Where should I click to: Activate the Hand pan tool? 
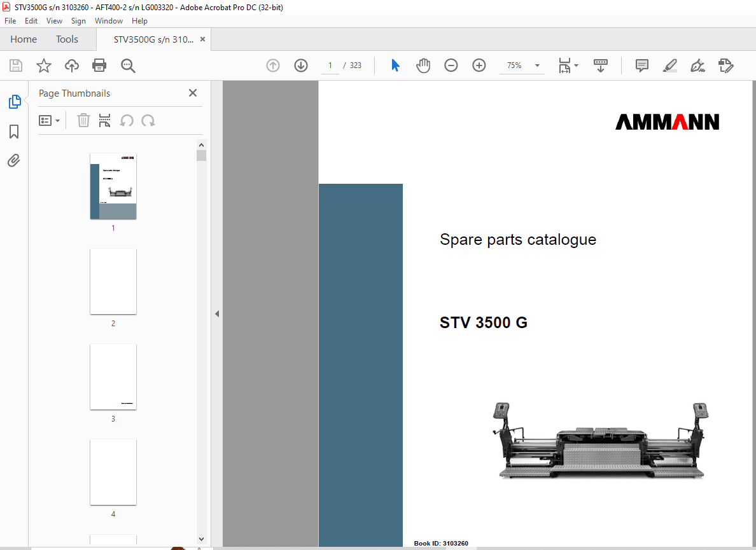coord(423,65)
